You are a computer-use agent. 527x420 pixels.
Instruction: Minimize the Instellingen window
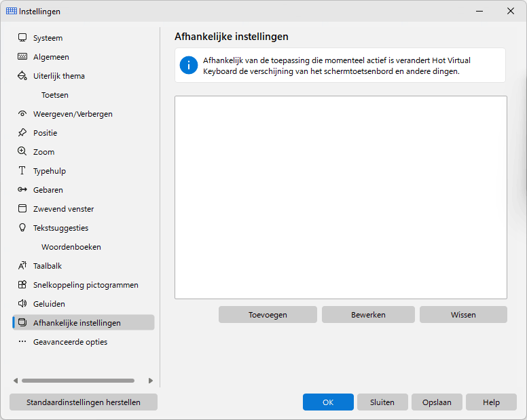[x=479, y=11]
